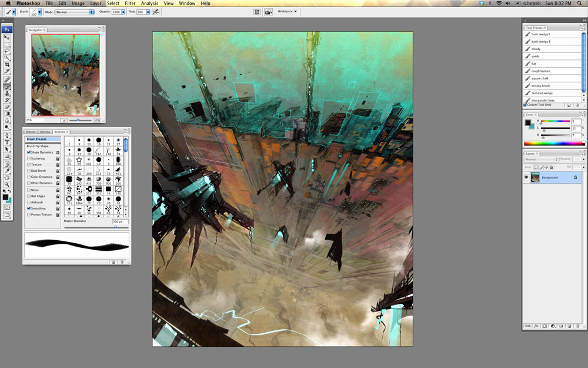The height and width of the screenshot is (368, 588).
Task: Select the Hand tool
Action: (6, 178)
